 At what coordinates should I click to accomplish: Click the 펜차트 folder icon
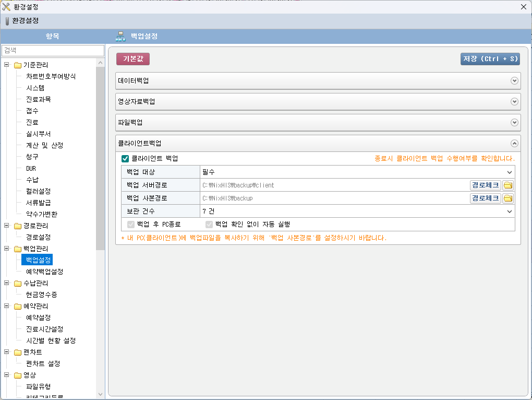(x=18, y=352)
